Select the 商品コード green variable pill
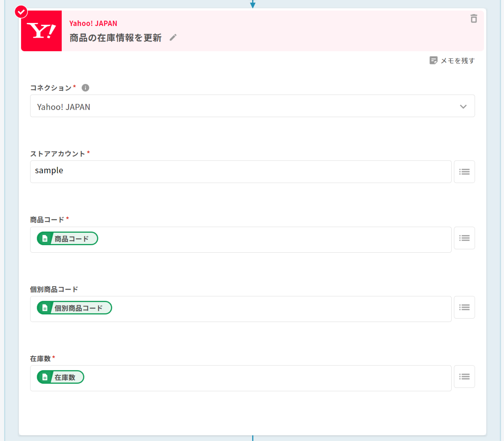 (67, 239)
